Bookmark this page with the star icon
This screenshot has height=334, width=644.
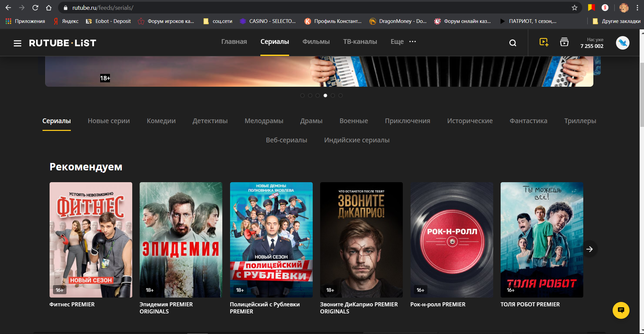(575, 7)
